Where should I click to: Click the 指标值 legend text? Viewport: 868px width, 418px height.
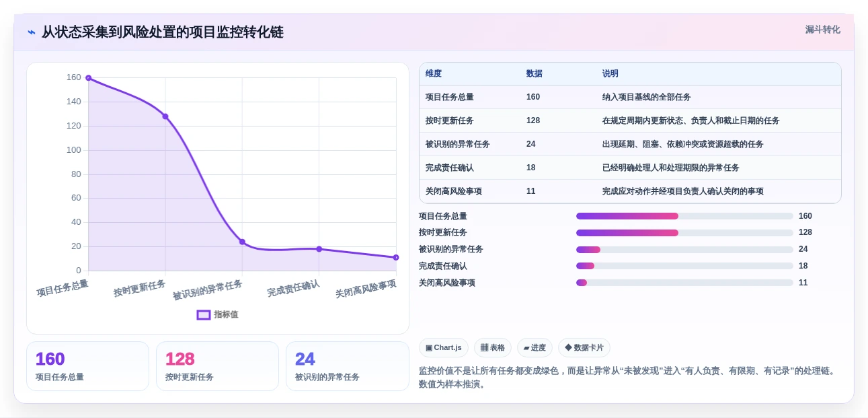point(226,314)
